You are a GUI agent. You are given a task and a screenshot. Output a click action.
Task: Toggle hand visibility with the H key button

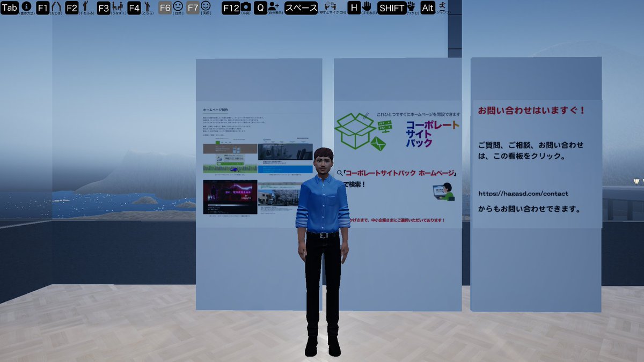point(355,8)
